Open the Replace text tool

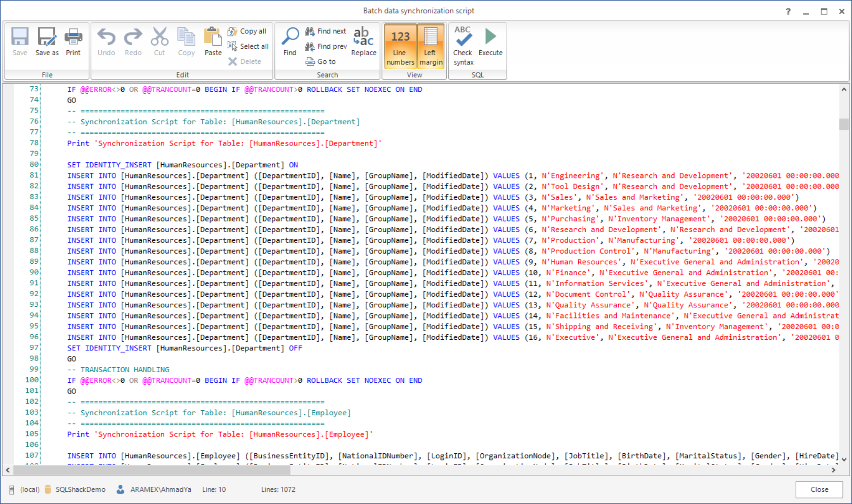click(x=364, y=42)
